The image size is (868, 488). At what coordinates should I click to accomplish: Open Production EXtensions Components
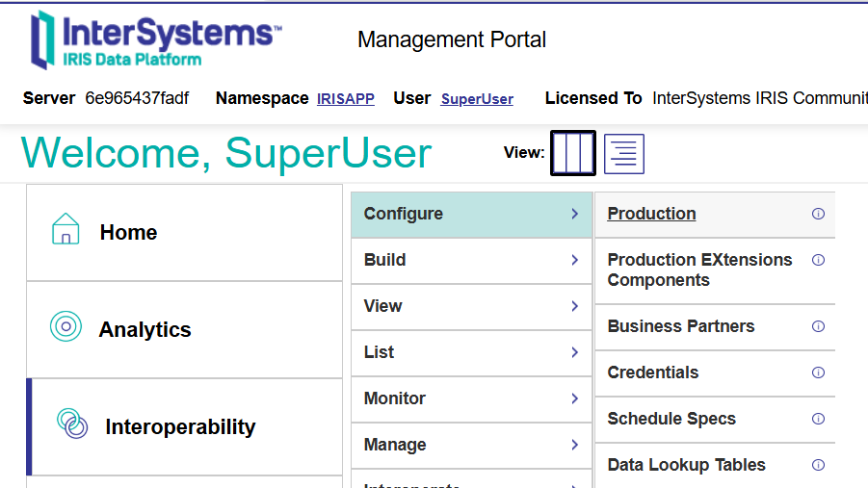[699, 270]
